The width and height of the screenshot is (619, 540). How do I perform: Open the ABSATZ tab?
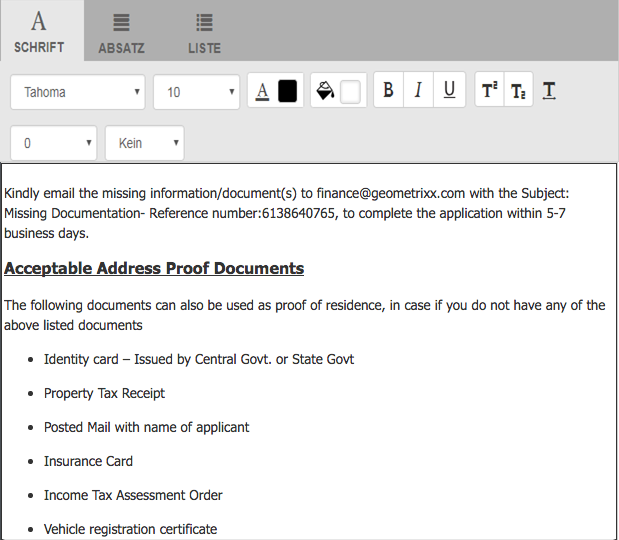click(x=121, y=33)
